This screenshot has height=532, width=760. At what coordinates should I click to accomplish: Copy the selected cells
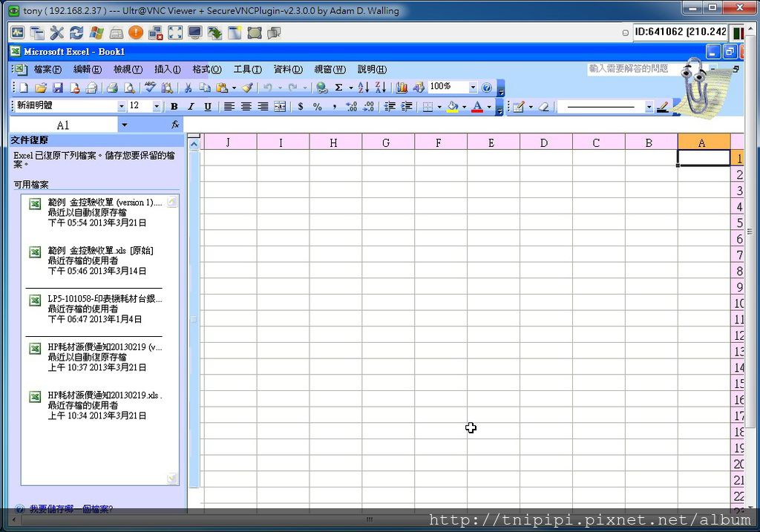click(x=205, y=88)
